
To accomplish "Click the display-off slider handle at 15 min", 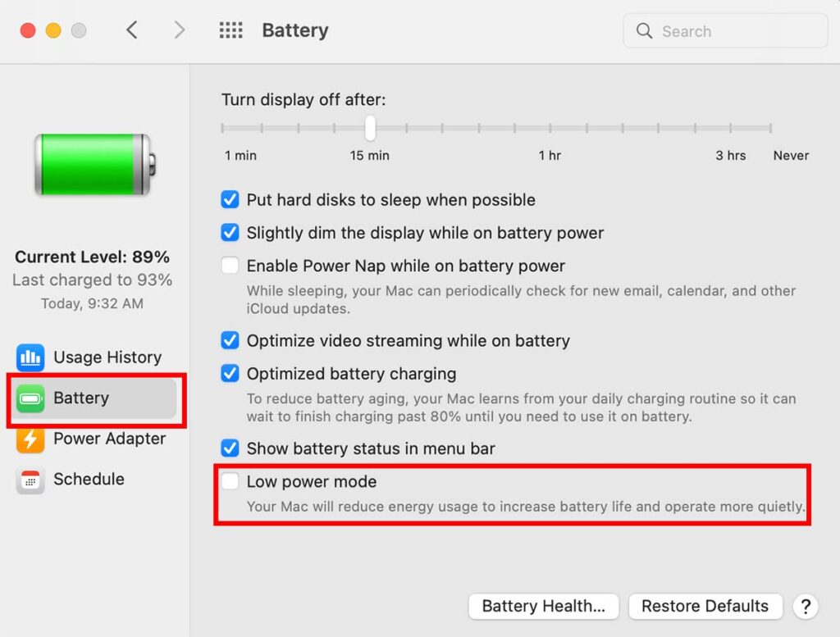I will tap(370, 128).
